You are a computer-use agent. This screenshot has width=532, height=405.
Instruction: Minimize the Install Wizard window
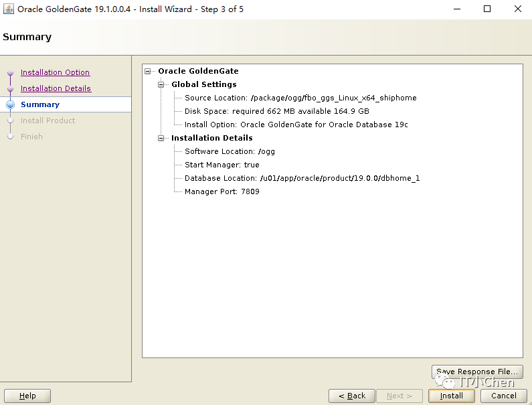click(457, 9)
